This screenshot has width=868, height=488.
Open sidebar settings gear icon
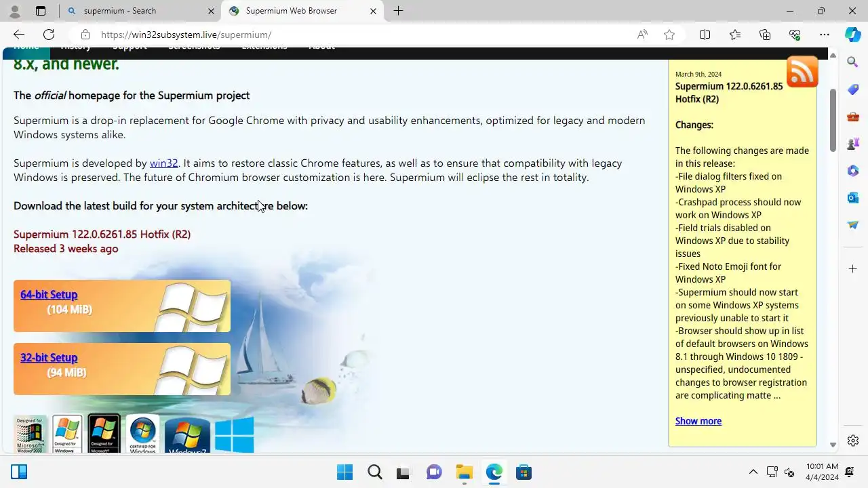[x=852, y=441]
